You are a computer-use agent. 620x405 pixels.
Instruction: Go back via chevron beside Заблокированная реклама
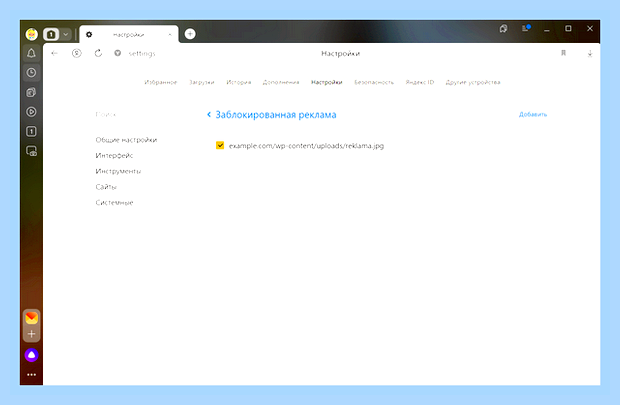click(x=209, y=115)
